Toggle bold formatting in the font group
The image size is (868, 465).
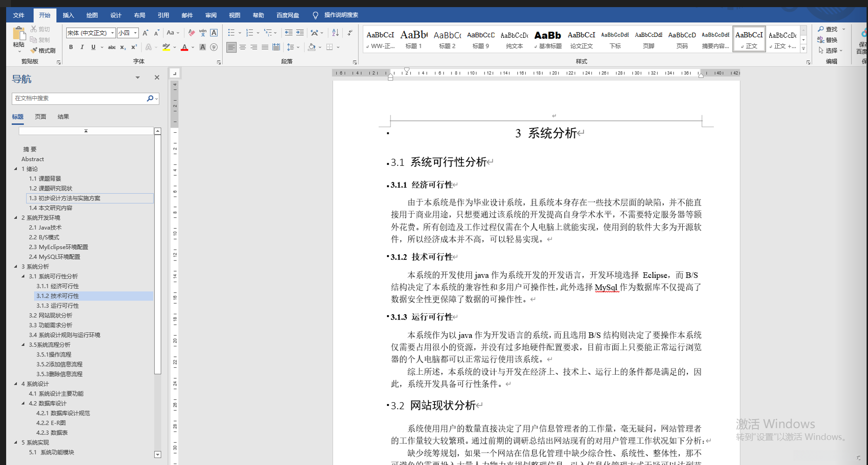click(71, 47)
